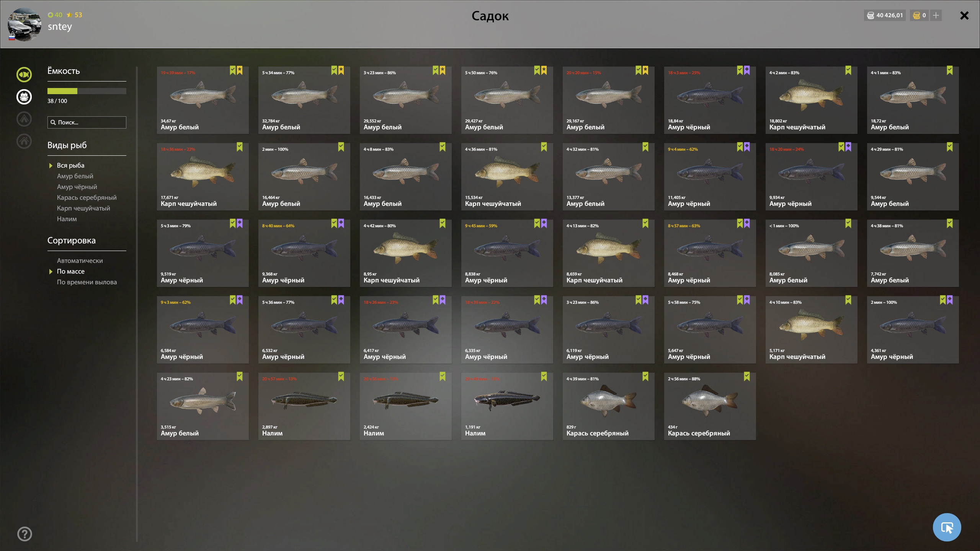
Task: Add gold coins with plus icon
Action: coord(936,15)
